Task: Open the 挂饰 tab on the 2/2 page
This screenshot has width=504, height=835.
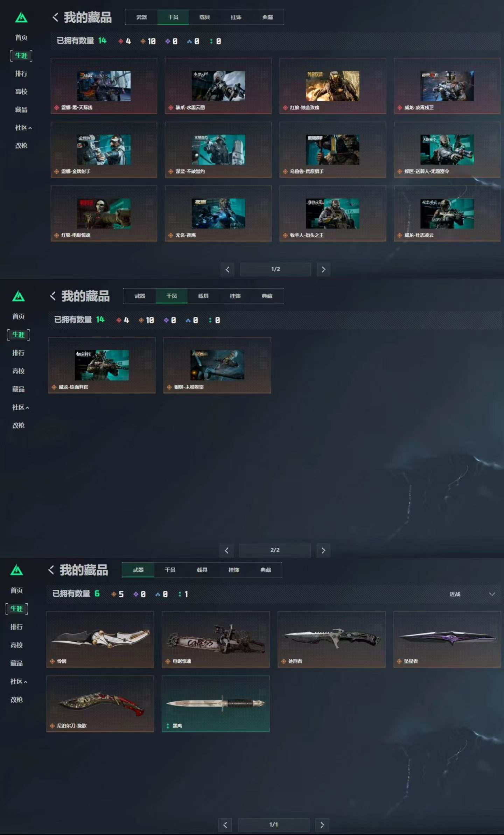Action: point(235,296)
